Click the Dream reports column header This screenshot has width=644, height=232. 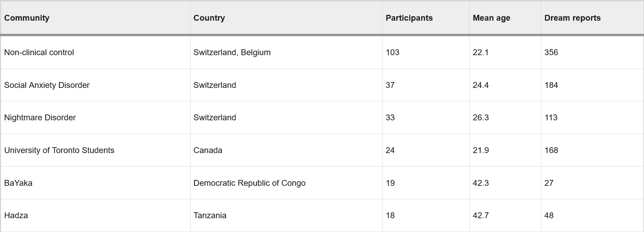click(572, 18)
